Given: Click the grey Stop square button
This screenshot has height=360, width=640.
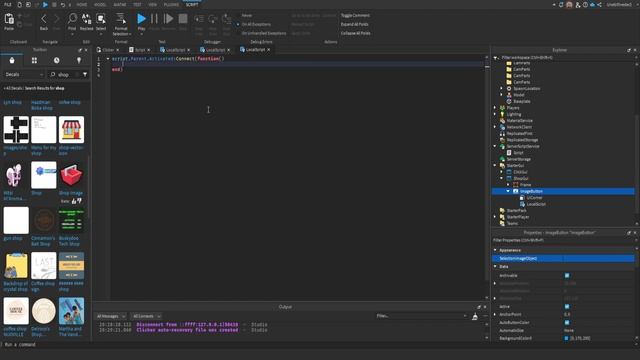Looking at the screenshot, I should pos(183,19).
